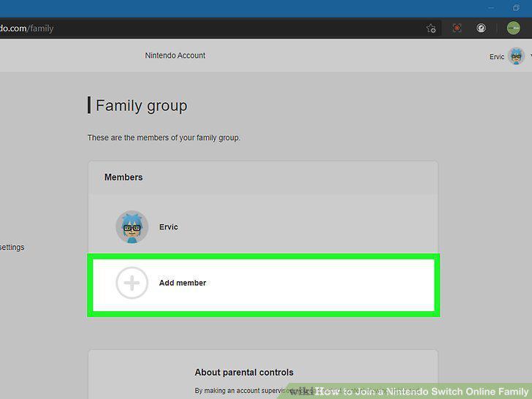Click the Nintendo Account header link
The width and height of the screenshot is (532, 399).
pyautogui.click(x=175, y=56)
